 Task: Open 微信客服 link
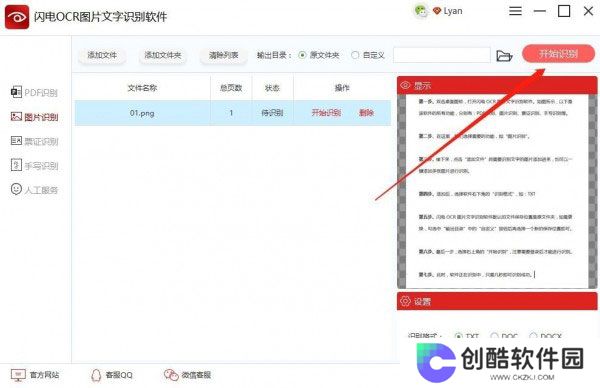point(188,375)
